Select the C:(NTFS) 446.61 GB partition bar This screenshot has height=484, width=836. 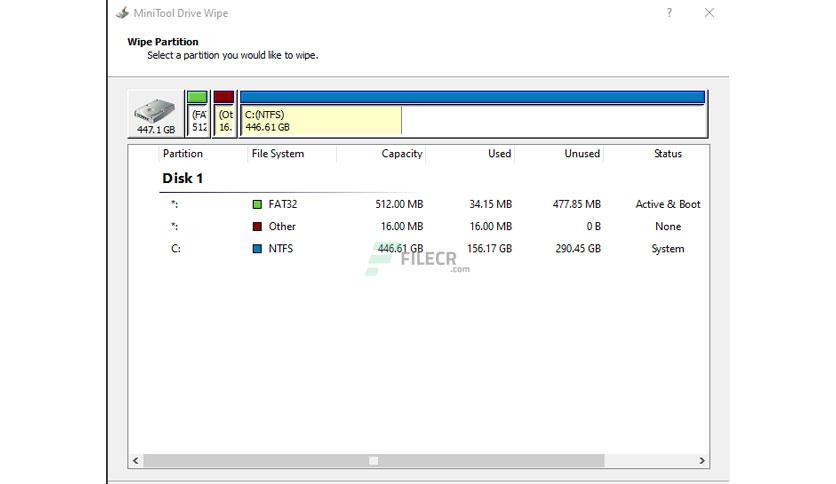coord(473,114)
